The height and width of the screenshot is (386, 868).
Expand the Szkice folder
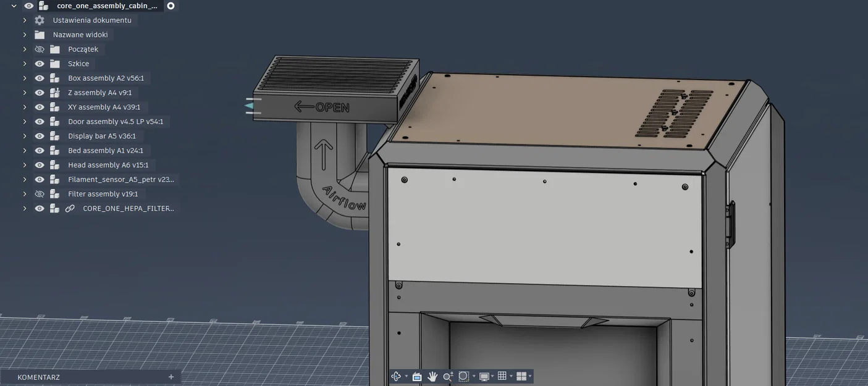[x=25, y=64]
